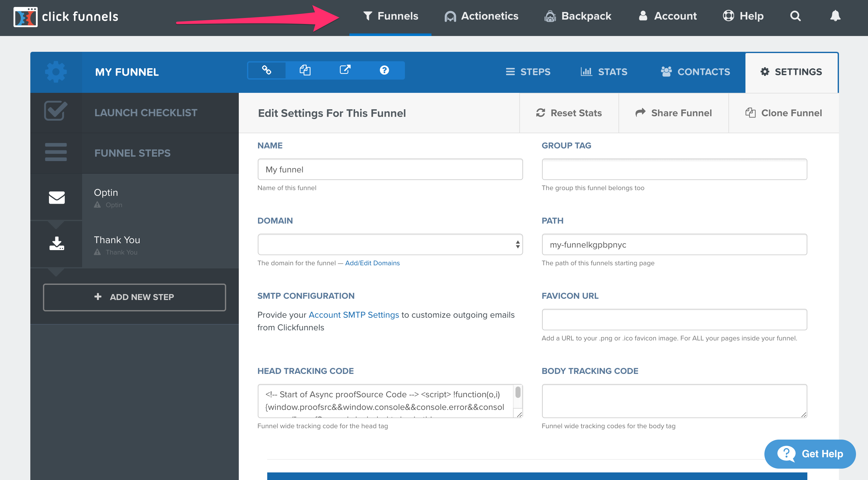Click the Clone Funnel button

tap(783, 113)
